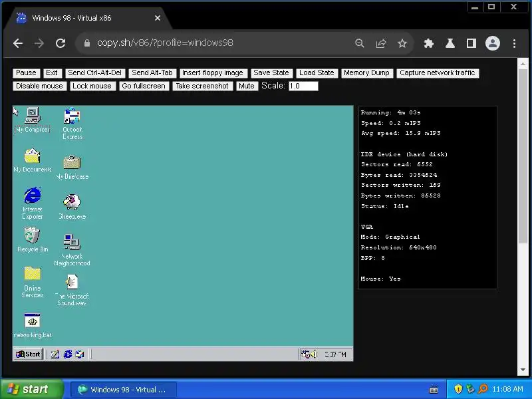Click the vertical scrollbar thumb

(x=523, y=156)
